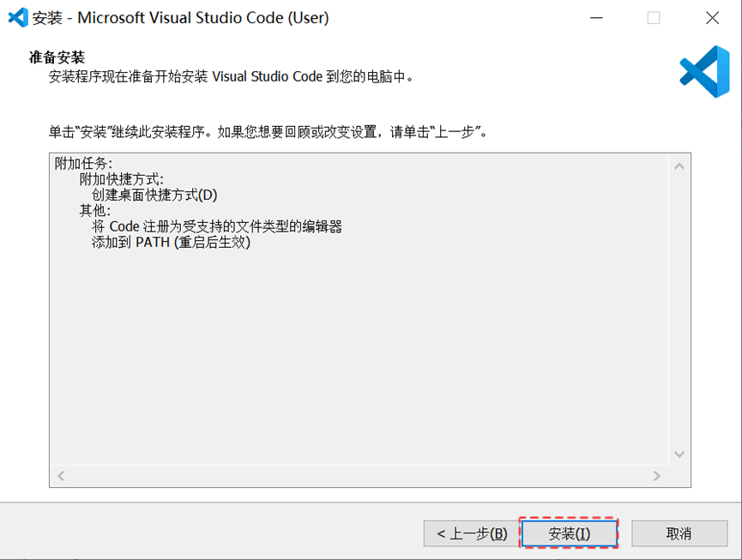Image resolution: width=742 pixels, height=560 pixels.
Task: Click the VS Code icon in title bar
Action: [x=18, y=18]
